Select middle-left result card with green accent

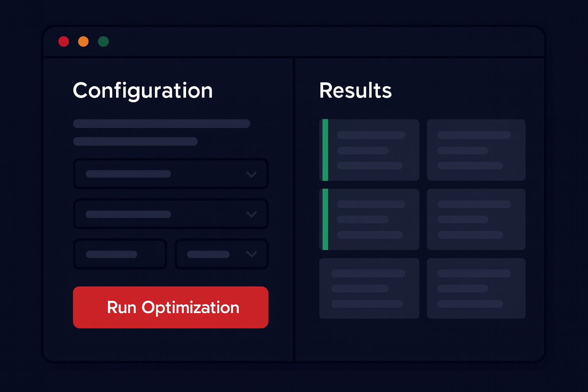369,219
